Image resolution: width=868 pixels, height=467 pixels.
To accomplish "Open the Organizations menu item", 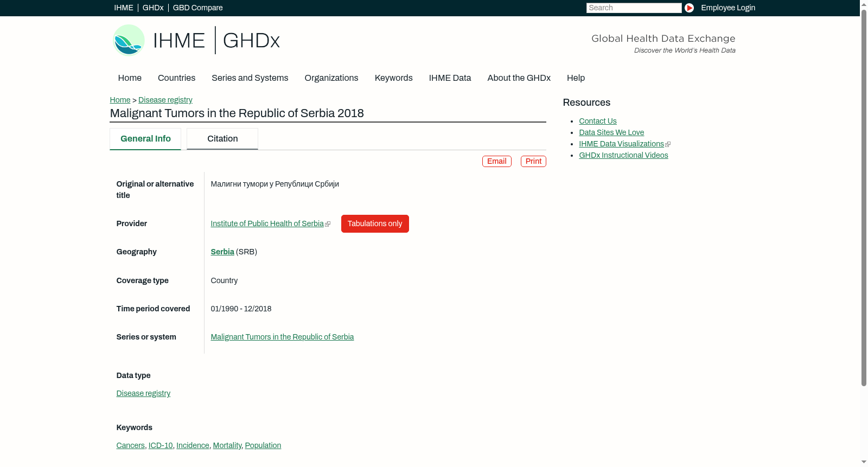I will (x=331, y=78).
